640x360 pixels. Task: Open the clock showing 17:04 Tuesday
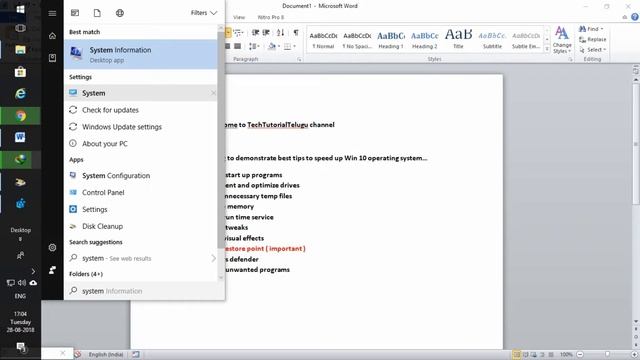(x=20, y=322)
